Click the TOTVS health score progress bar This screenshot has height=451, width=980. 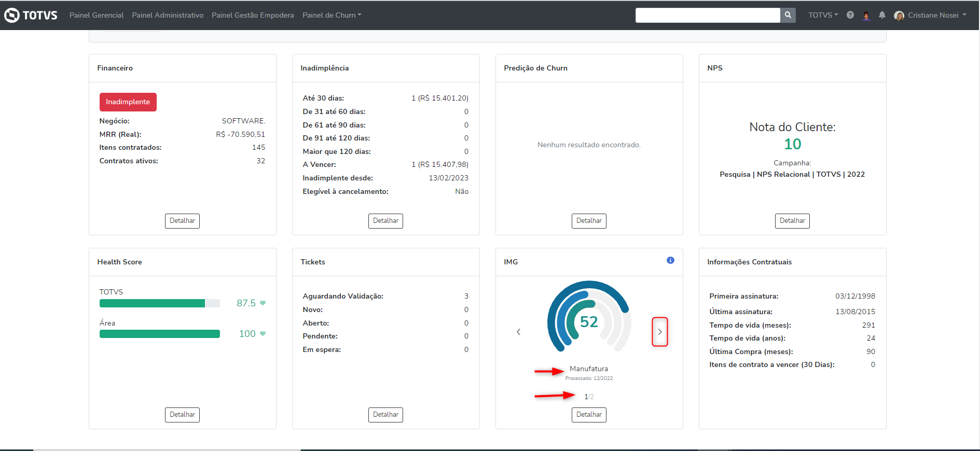click(160, 303)
